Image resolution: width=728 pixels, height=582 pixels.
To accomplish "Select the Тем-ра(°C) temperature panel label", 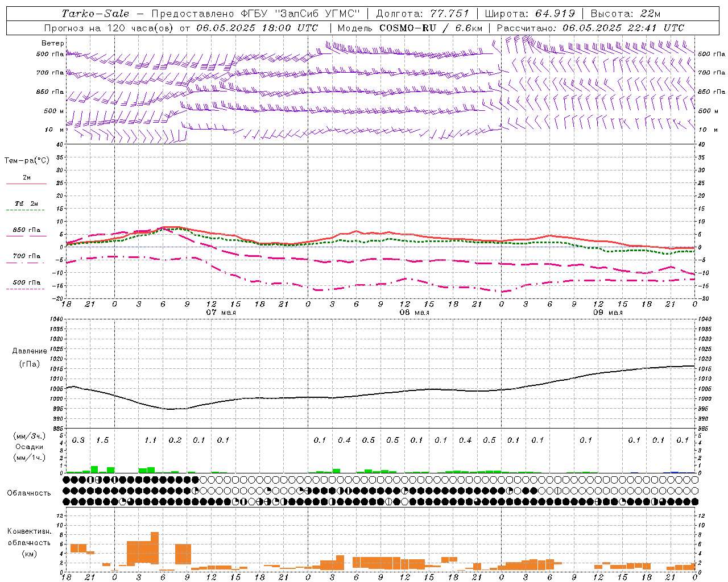I will pos(27,161).
